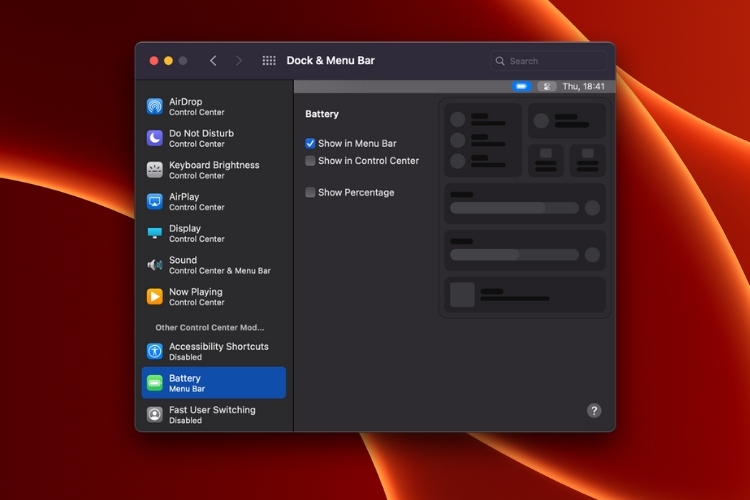Enable Show in Control Center checkbox
This screenshot has width=750, height=500.
(x=310, y=161)
